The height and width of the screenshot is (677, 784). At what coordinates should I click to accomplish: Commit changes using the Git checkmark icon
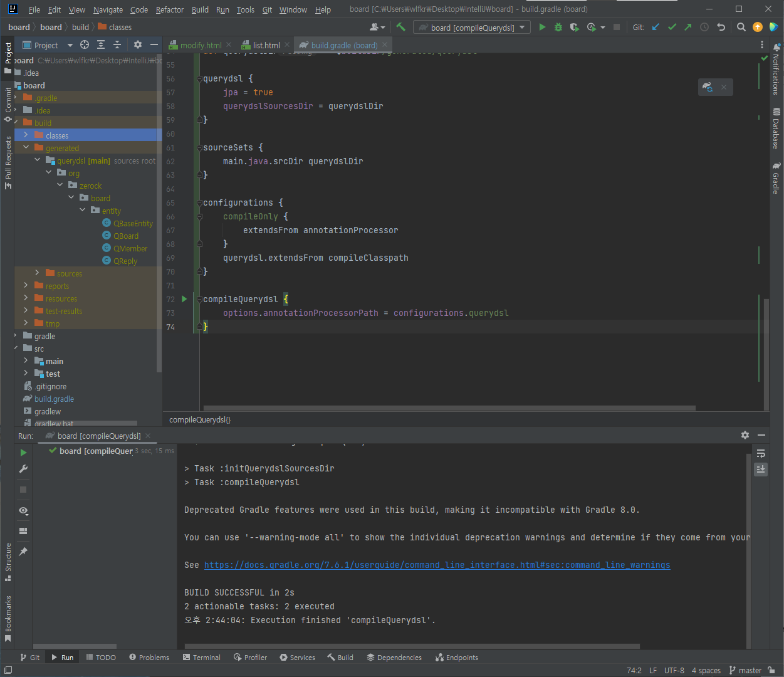tap(672, 27)
